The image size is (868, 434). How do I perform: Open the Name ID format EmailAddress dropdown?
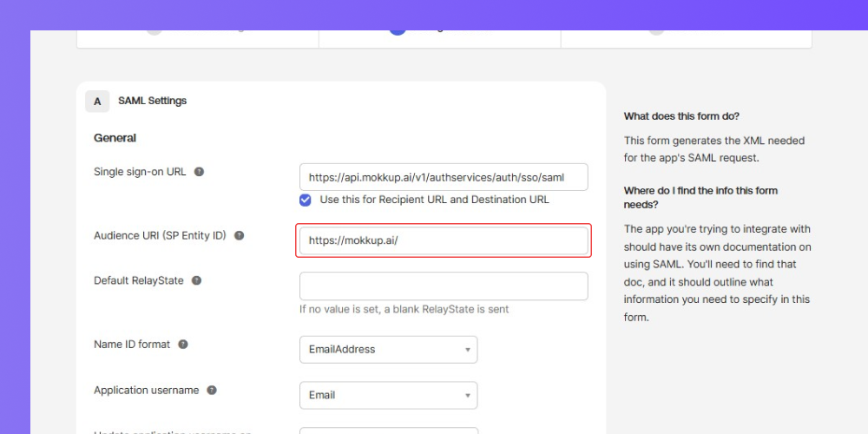pos(389,349)
